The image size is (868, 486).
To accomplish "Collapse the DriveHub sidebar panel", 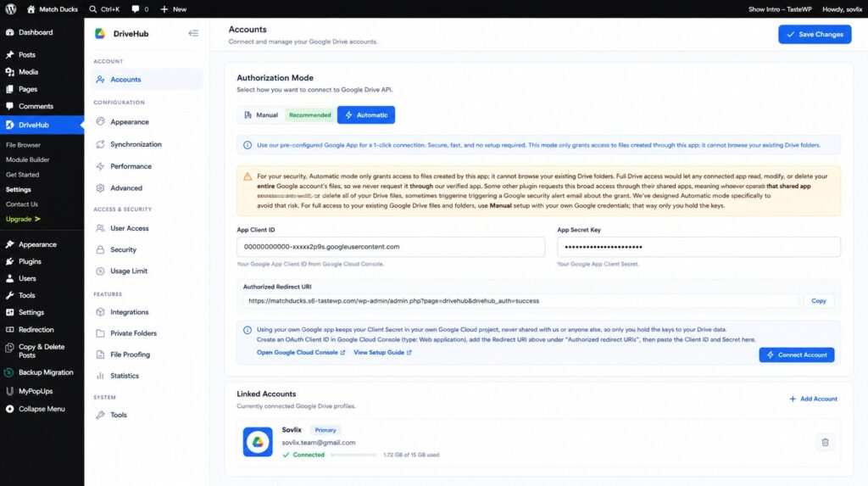I will 193,33.
